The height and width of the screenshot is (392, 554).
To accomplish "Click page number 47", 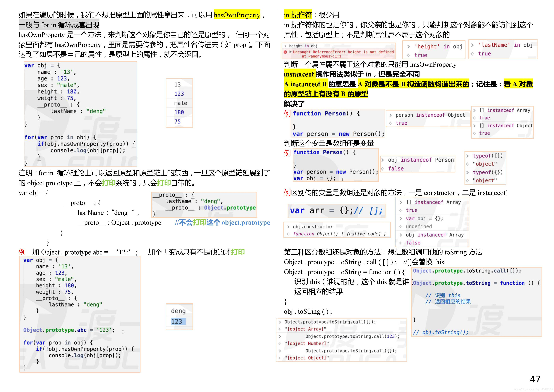I will pyautogui.click(x=535, y=379).
